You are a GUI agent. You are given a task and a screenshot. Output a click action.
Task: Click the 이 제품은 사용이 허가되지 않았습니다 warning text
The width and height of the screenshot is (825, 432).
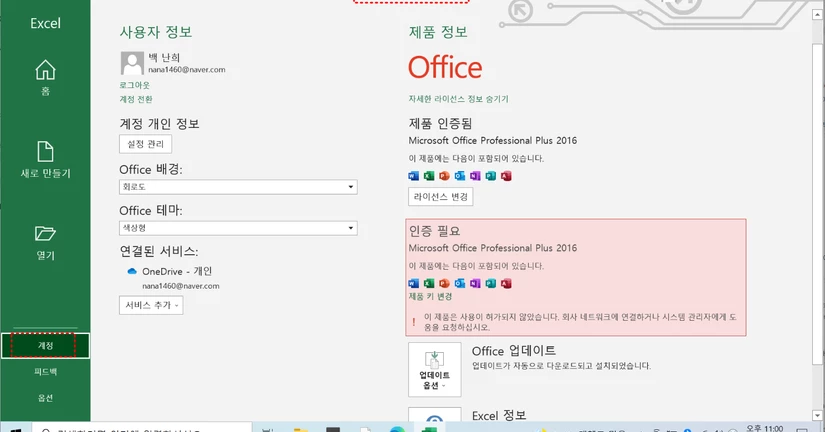(x=580, y=322)
